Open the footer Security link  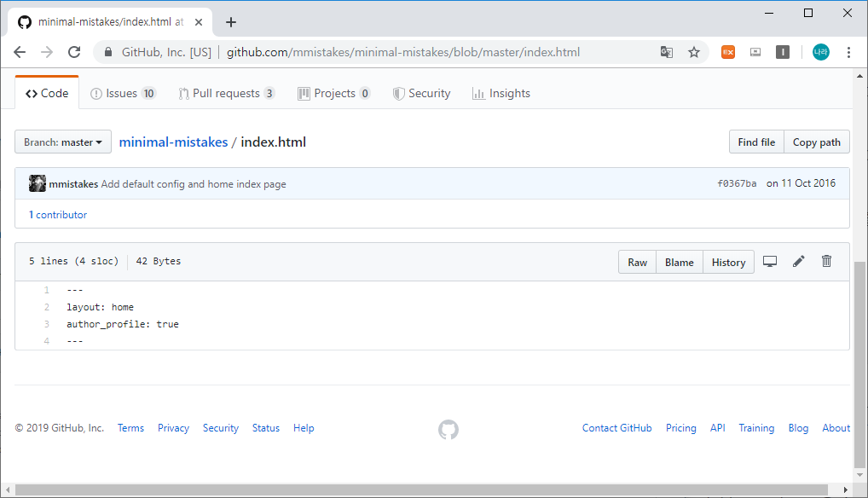coord(220,428)
